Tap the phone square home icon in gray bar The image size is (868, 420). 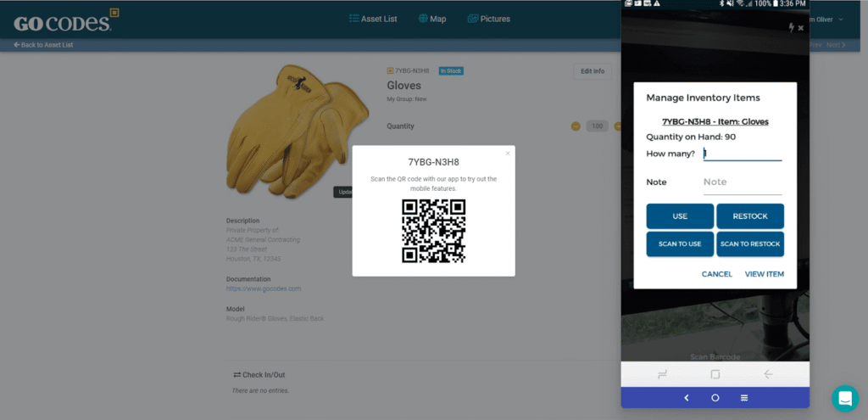[x=715, y=374]
